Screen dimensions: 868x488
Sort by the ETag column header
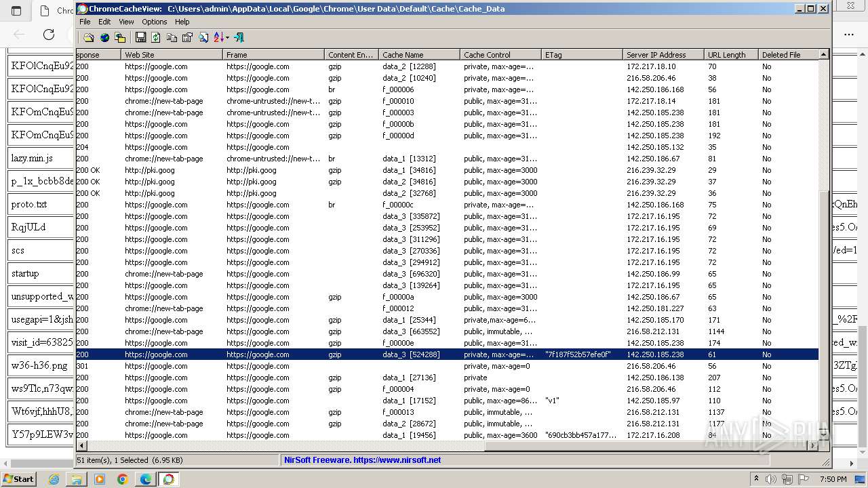582,55
